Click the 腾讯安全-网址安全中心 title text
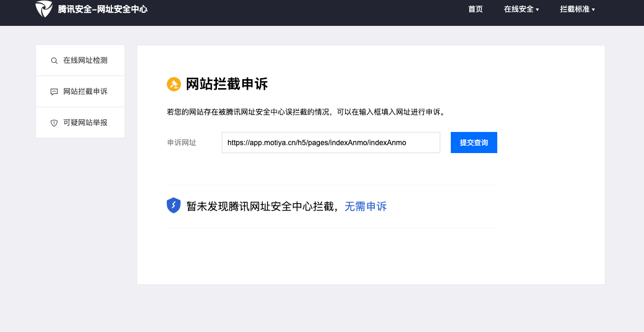 tap(103, 9)
